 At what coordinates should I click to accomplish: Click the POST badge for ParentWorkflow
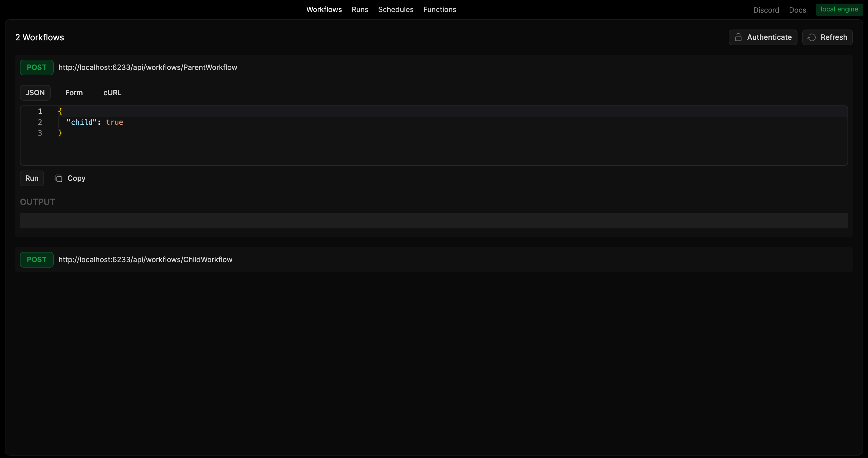click(36, 67)
